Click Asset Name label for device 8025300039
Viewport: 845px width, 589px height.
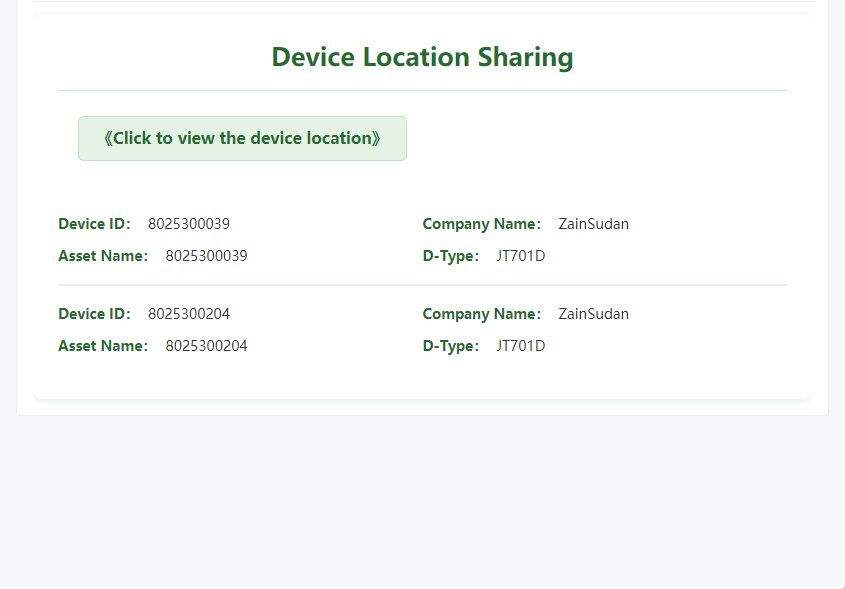[103, 256]
